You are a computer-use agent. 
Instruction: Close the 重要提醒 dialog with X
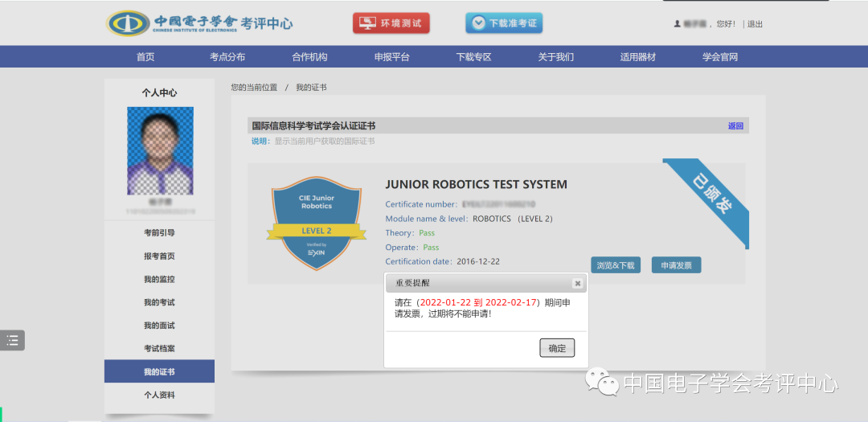point(578,283)
